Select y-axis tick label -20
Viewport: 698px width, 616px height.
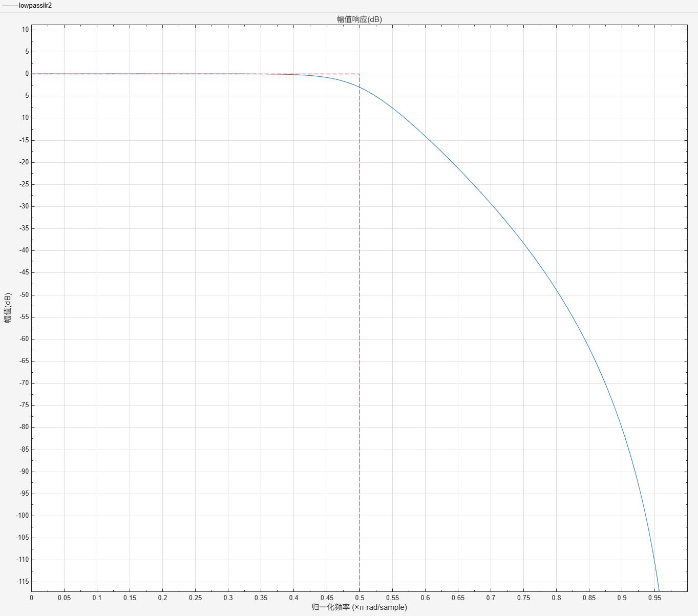(24, 162)
